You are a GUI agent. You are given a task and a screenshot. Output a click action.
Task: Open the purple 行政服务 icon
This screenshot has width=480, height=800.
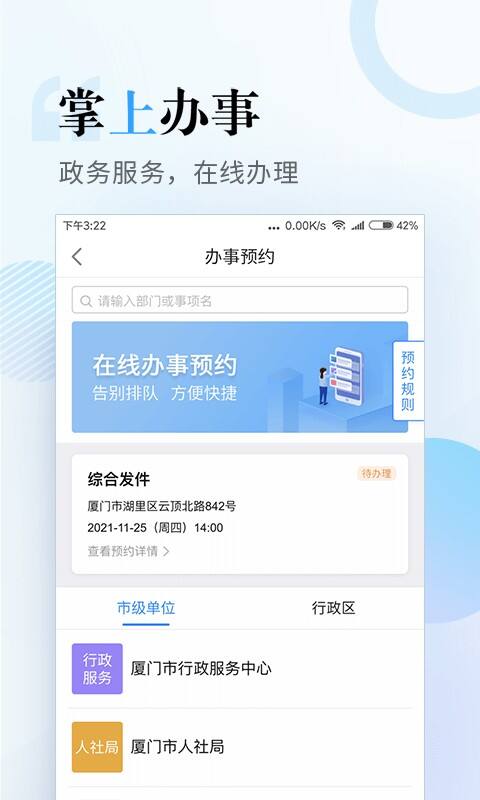tap(97, 669)
